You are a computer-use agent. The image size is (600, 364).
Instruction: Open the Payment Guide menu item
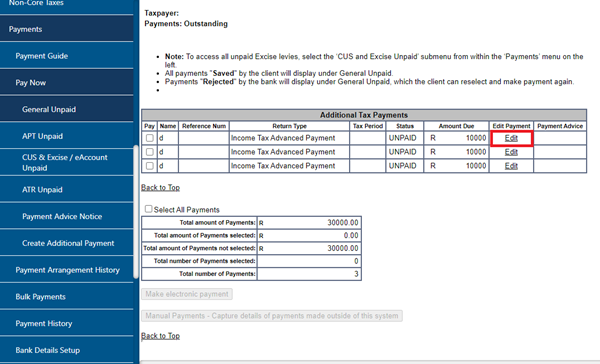point(67,56)
